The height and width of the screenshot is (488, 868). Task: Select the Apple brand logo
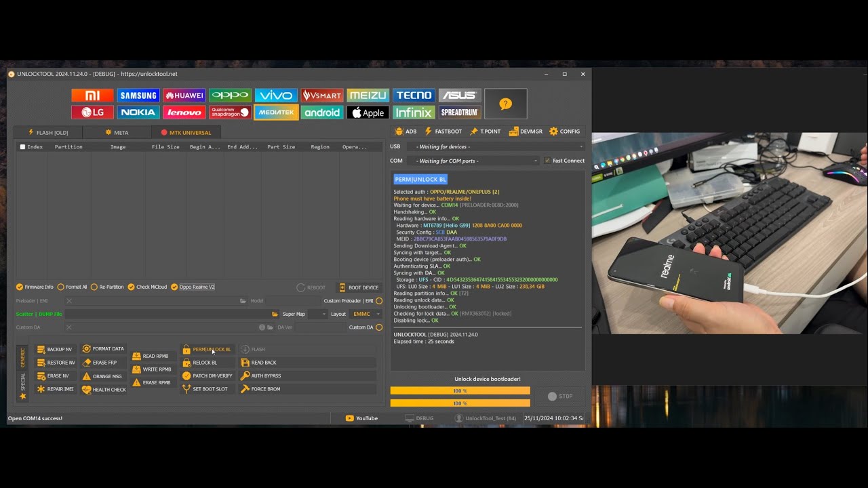click(368, 113)
